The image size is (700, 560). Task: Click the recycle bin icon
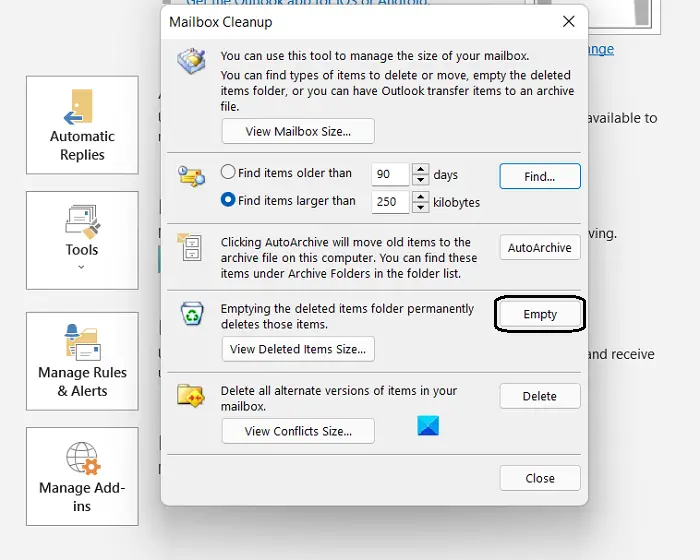point(192,313)
